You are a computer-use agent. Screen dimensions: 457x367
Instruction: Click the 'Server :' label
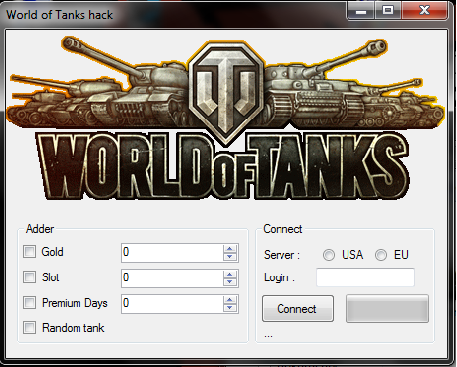(x=282, y=255)
